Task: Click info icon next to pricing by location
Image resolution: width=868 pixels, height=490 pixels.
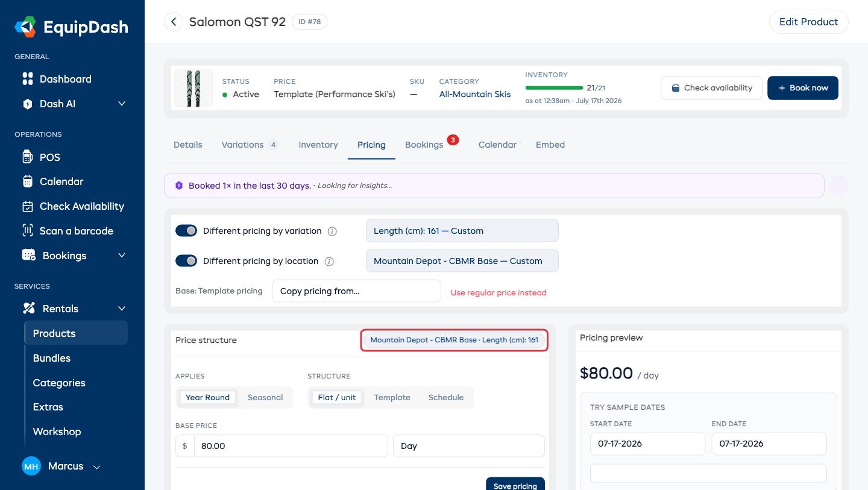Action: click(x=329, y=262)
